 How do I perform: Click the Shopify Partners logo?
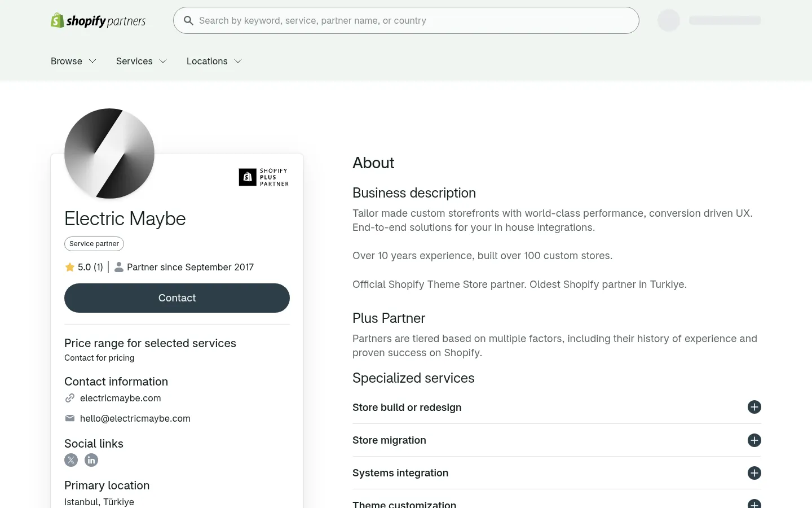click(98, 21)
